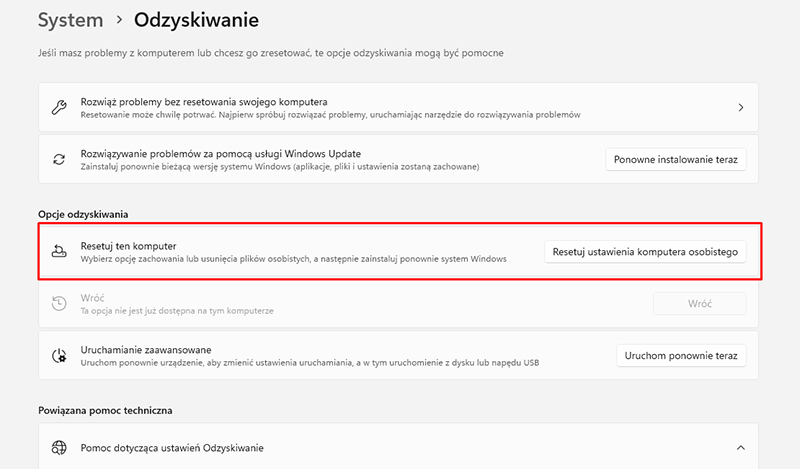
Task: Click the Pomoc dotycząca ustawień Odzyskiwanie label
Action: click(172, 447)
